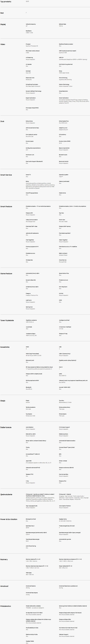Screen dimensions: 90x644
Task: Click the Smart Feature section heading
Action: (6, 207)
